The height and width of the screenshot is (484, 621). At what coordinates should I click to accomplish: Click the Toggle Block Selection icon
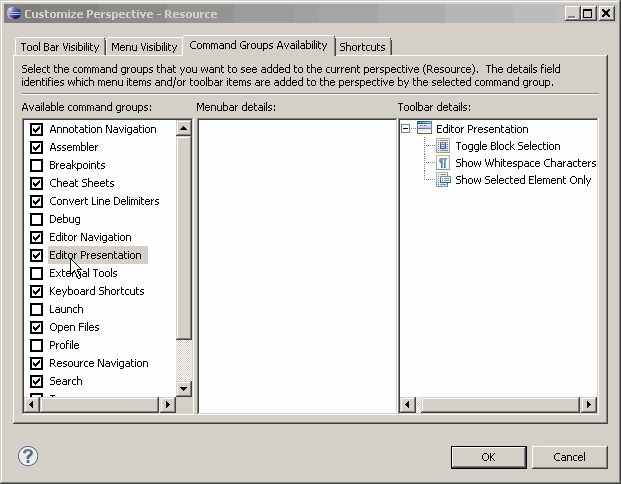pos(444,146)
